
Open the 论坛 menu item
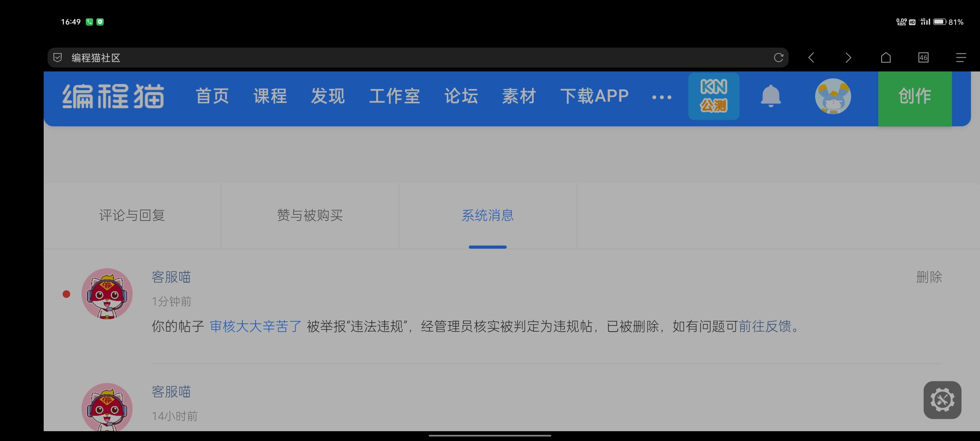tap(461, 96)
